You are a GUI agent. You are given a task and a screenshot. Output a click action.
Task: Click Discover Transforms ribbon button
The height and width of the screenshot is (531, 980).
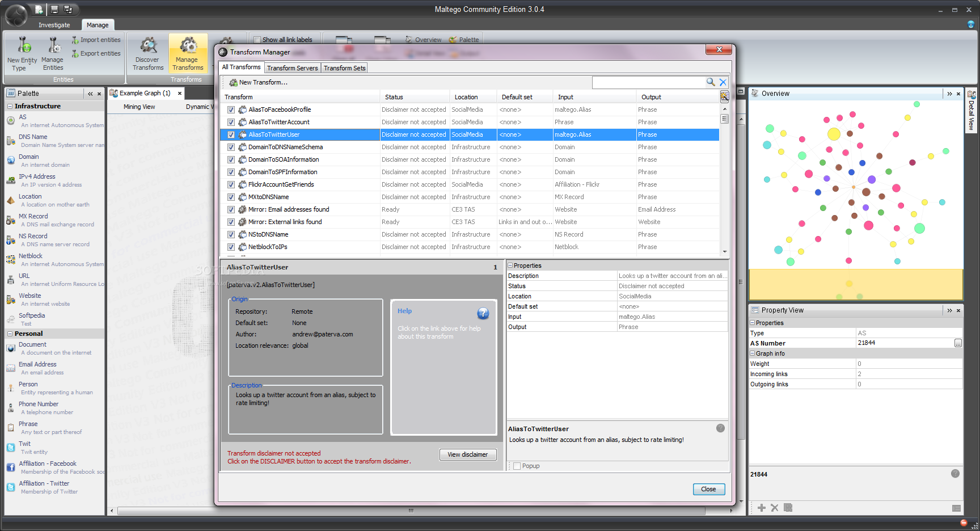coord(148,54)
